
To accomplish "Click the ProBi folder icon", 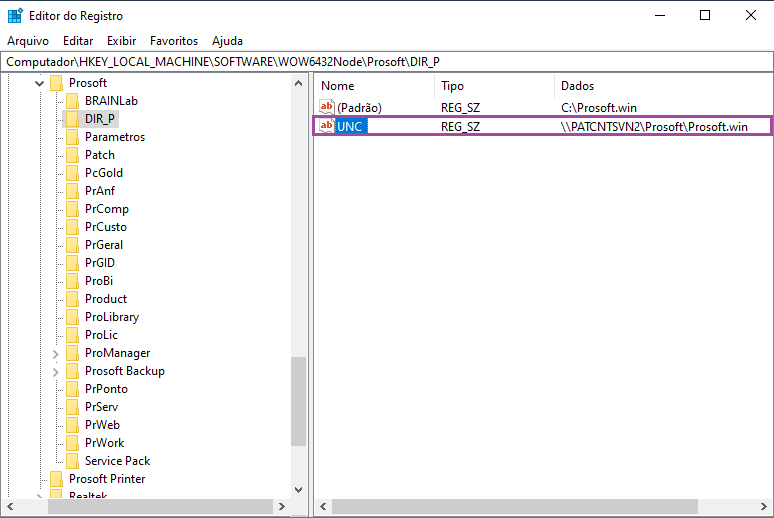I will pos(72,280).
